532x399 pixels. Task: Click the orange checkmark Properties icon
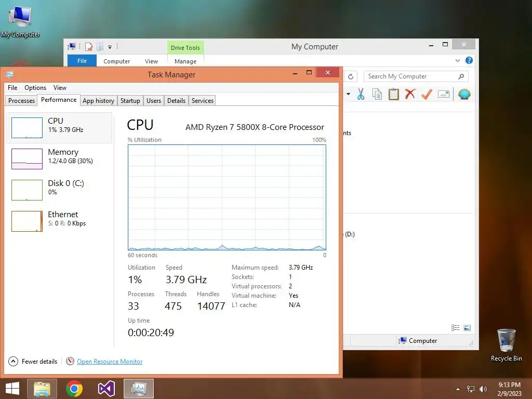pos(427,94)
